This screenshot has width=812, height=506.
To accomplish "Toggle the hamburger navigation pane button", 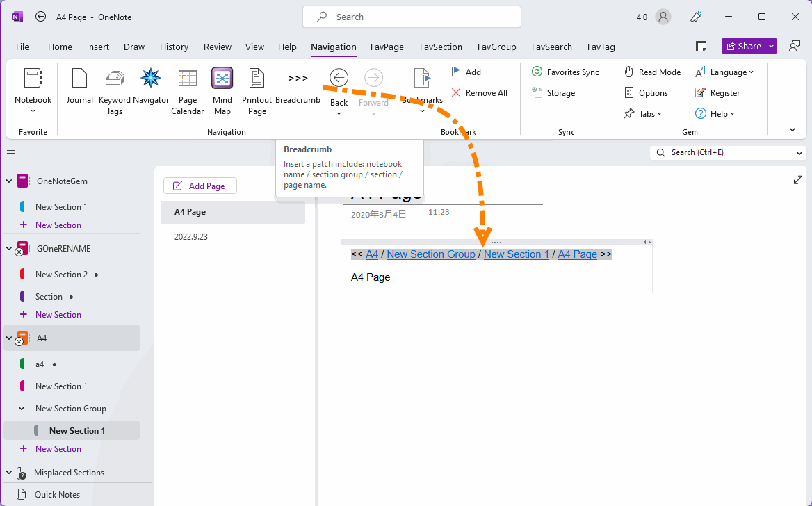I will click(11, 154).
